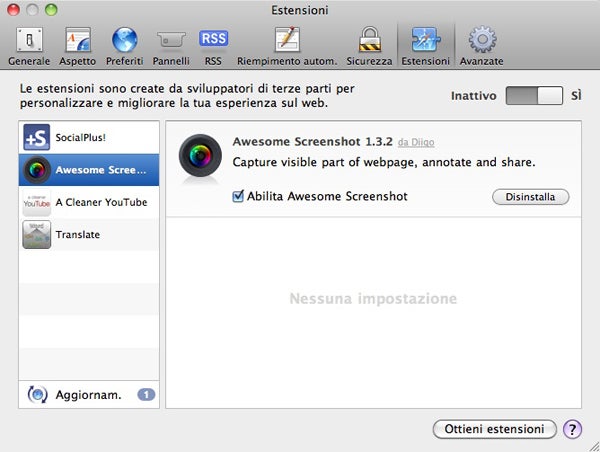Click the Disinstalla button

click(530, 197)
